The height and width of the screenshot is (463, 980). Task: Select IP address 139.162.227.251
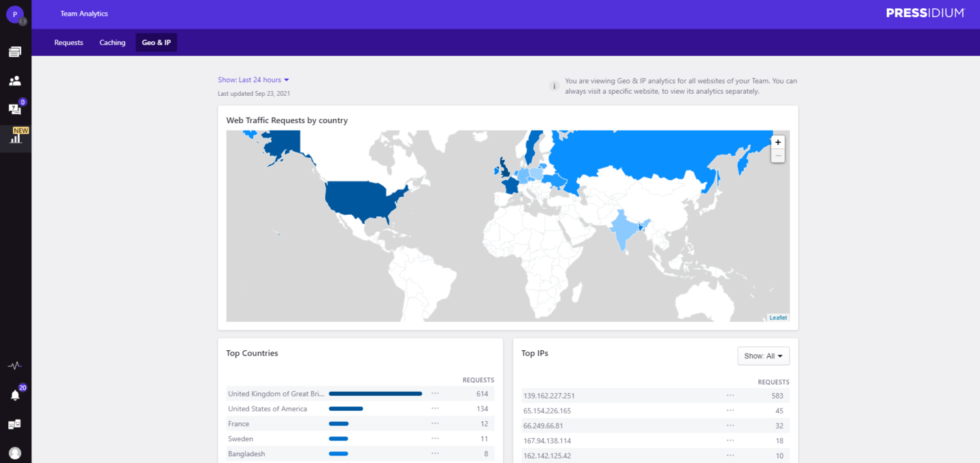click(x=549, y=396)
